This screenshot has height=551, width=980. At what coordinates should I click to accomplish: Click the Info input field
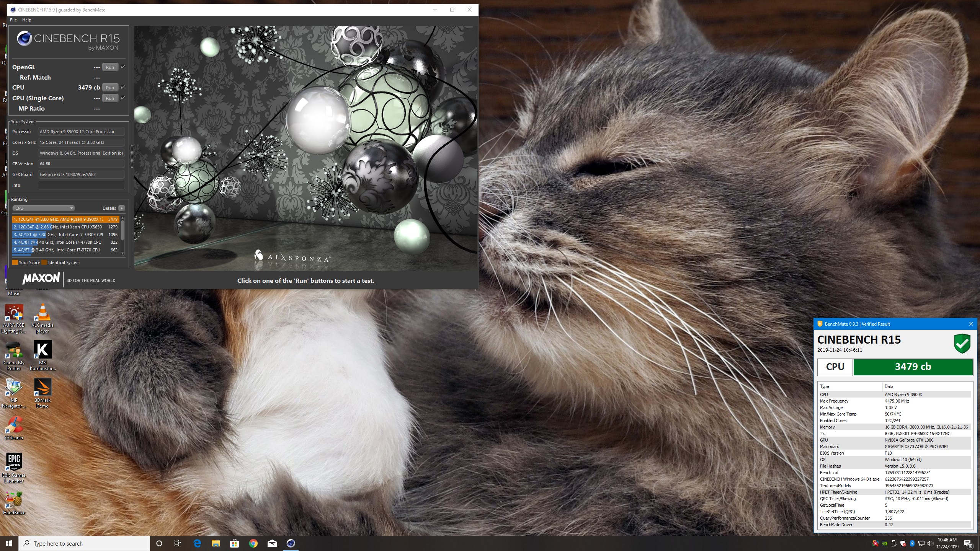[81, 185]
